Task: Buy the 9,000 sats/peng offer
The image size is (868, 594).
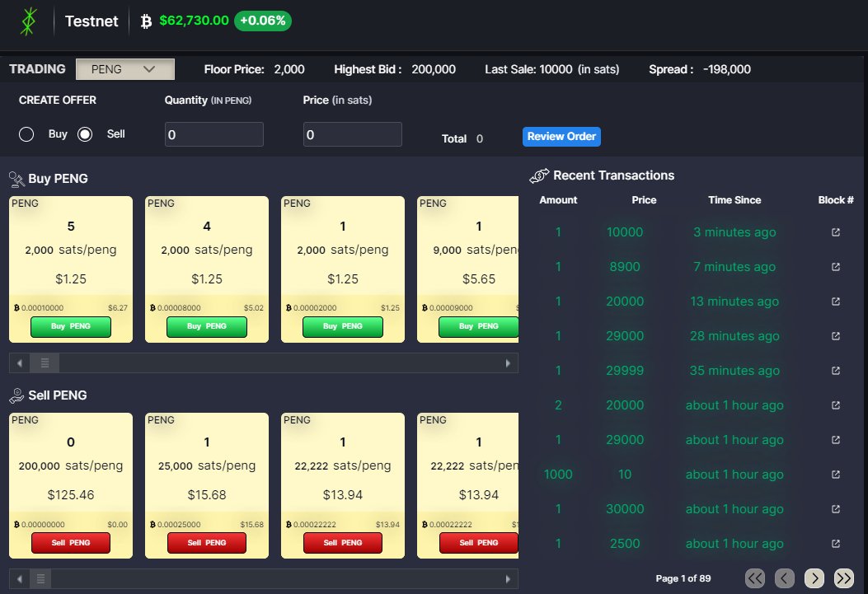Action: (x=478, y=326)
